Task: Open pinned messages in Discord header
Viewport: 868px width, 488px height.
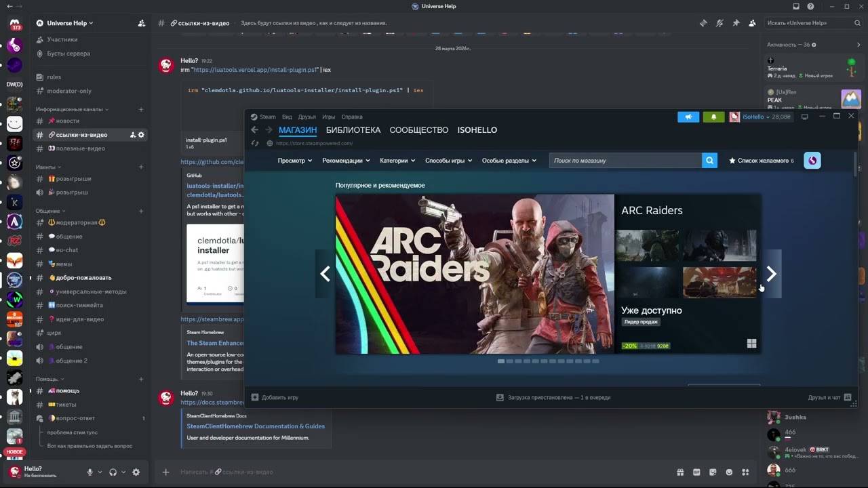Action: pos(736,23)
